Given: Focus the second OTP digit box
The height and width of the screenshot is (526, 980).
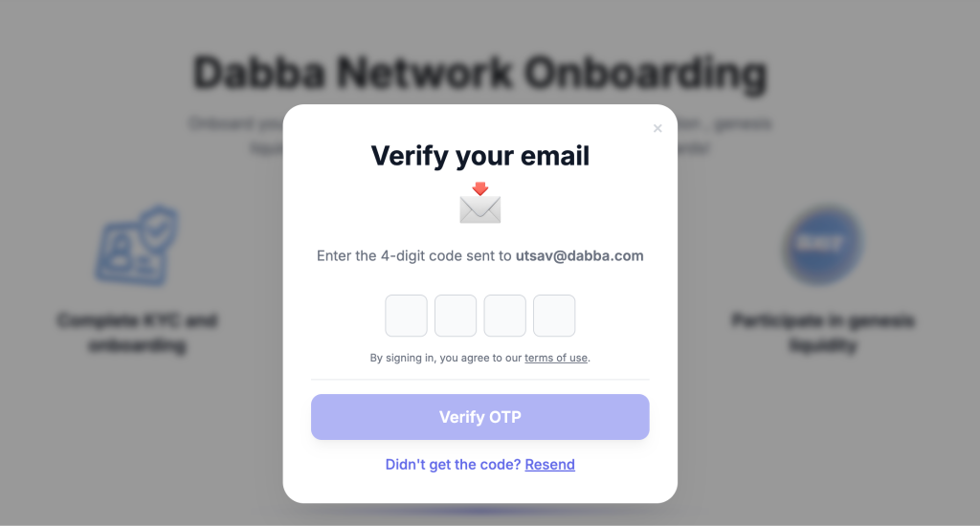Looking at the screenshot, I should pos(456,316).
